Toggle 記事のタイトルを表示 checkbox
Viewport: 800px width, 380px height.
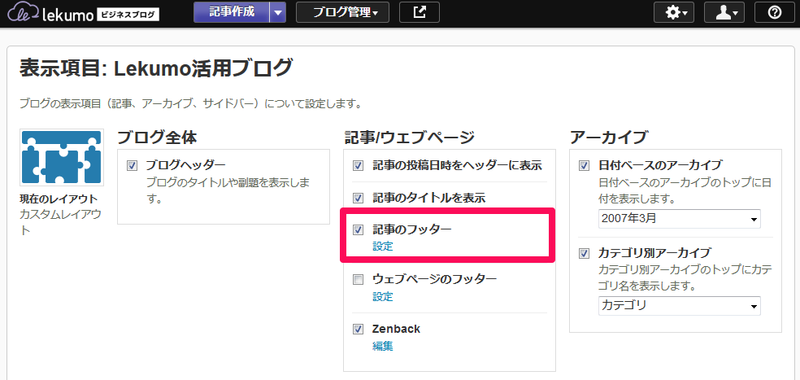coord(359,198)
